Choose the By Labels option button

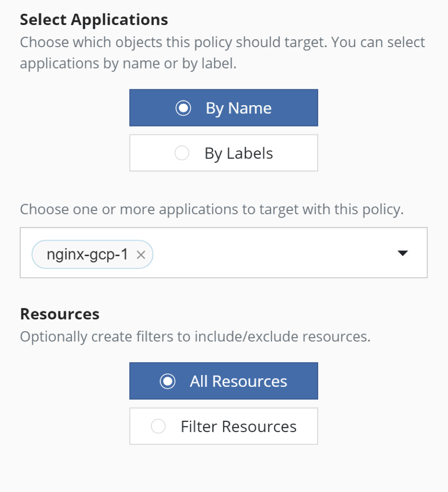coord(224,153)
